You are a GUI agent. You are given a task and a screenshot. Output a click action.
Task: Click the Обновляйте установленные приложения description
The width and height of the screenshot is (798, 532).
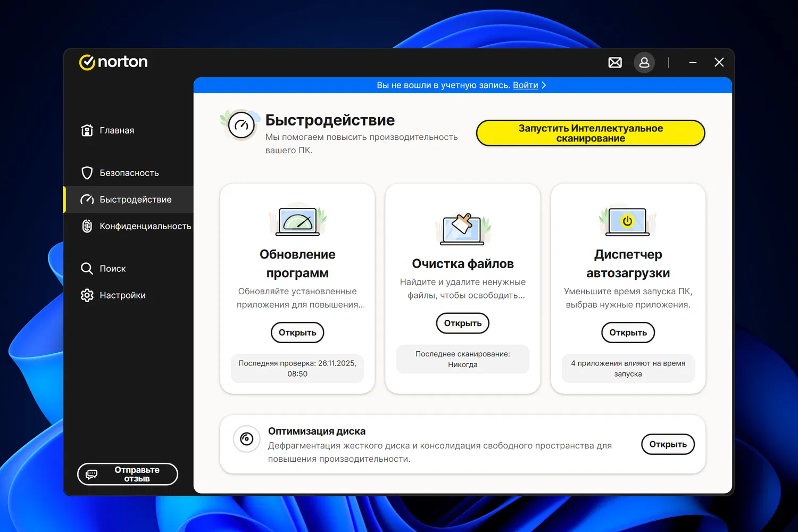coord(301,298)
